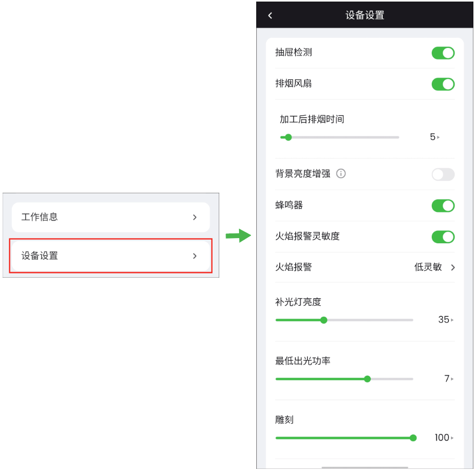Open the 工作信息 menu item

pyautogui.click(x=111, y=217)
